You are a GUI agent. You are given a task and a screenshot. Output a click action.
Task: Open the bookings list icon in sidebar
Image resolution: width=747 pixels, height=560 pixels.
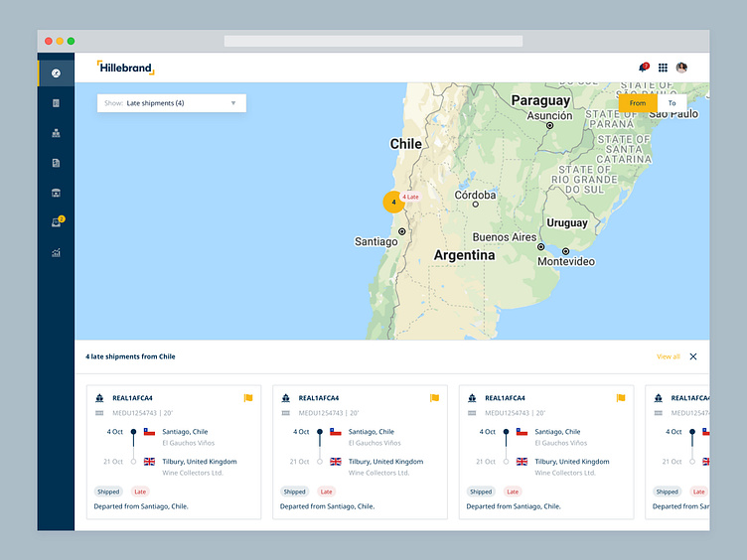tap(56, 103)
